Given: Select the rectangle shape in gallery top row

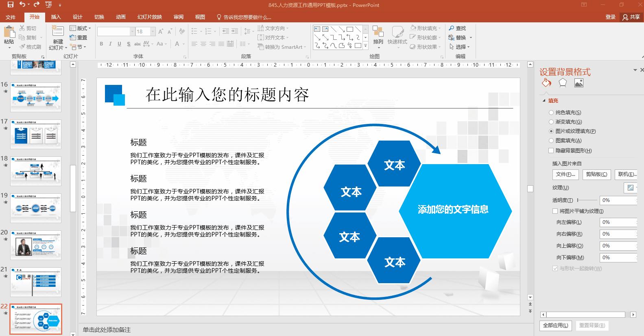Looking at the screenshot, I should click(x=349, y=29).
